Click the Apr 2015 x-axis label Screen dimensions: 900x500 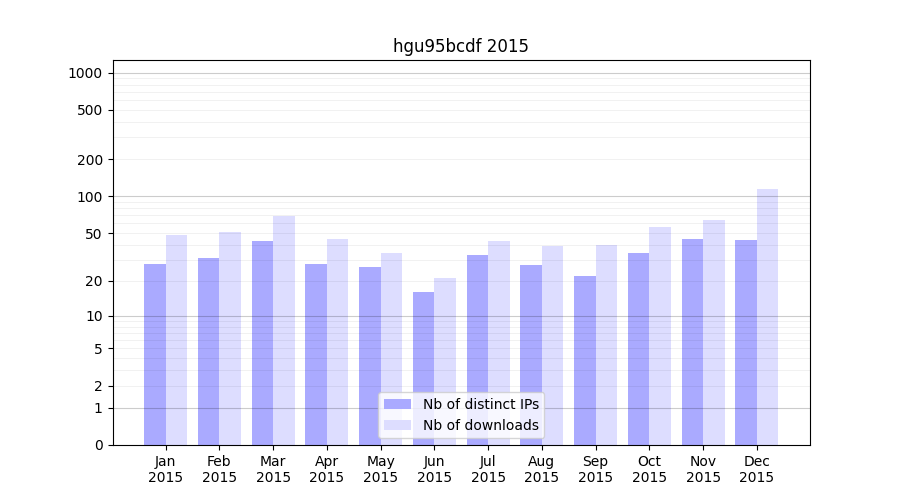pos(327,469)
